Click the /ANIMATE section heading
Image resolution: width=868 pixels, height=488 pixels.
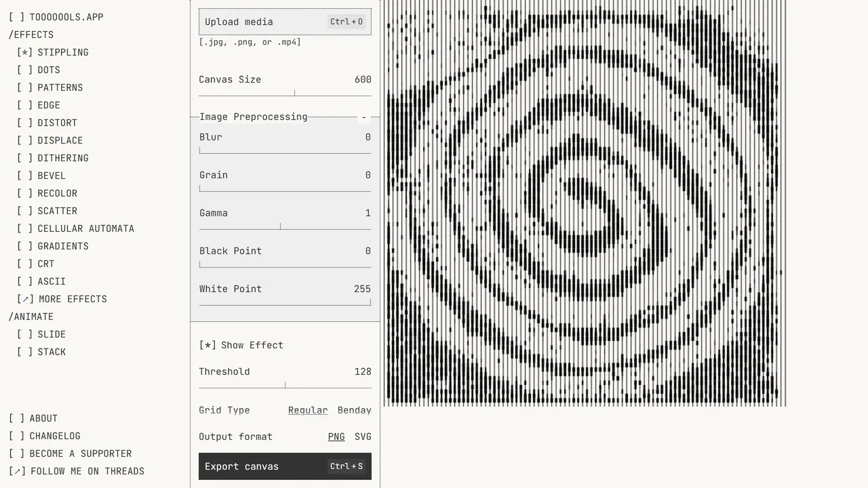31,317
